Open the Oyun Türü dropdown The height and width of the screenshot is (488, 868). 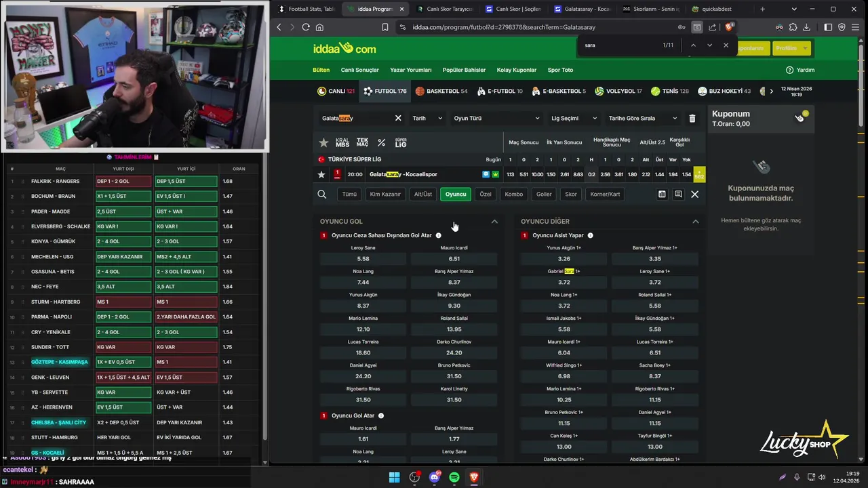click(x=497, y=118)
